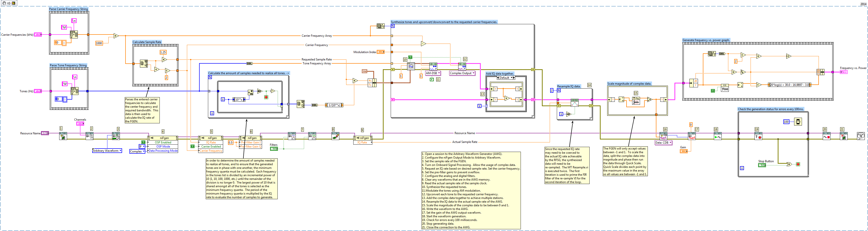Click the while-loop stop condition terminal
The image size is (868, 231).
tap(798, 164)
